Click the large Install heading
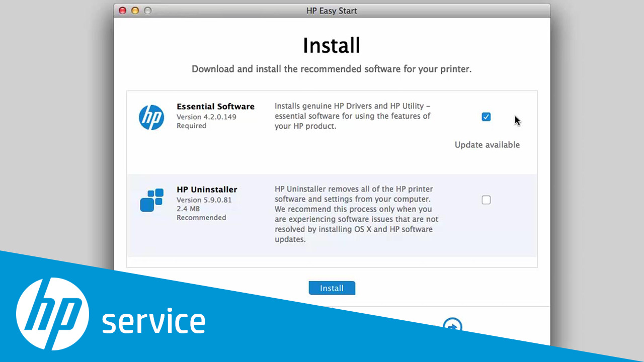This screenshot has width=644, height=362. pyautogui.click(x=332, y=46)
